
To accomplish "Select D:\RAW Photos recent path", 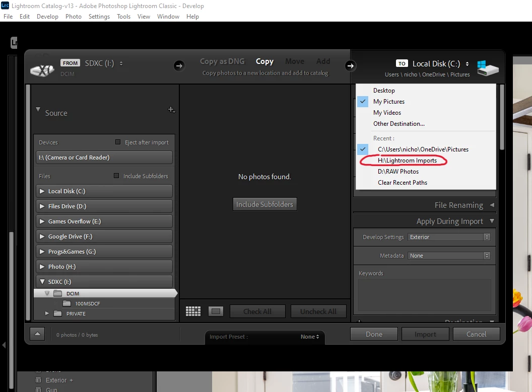I will point(398,172).
